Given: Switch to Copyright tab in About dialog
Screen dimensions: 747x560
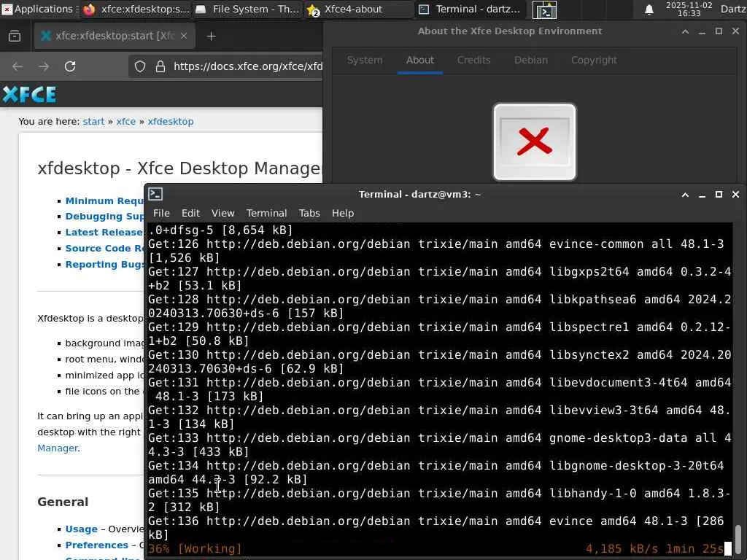Looking at the screenshot, I should point(594,60).
